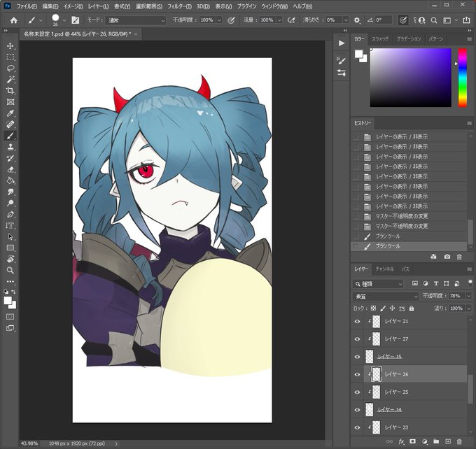Screen dimensions: 476x449
Task: Click the Home icon in options bar
Action: [14, 20]
